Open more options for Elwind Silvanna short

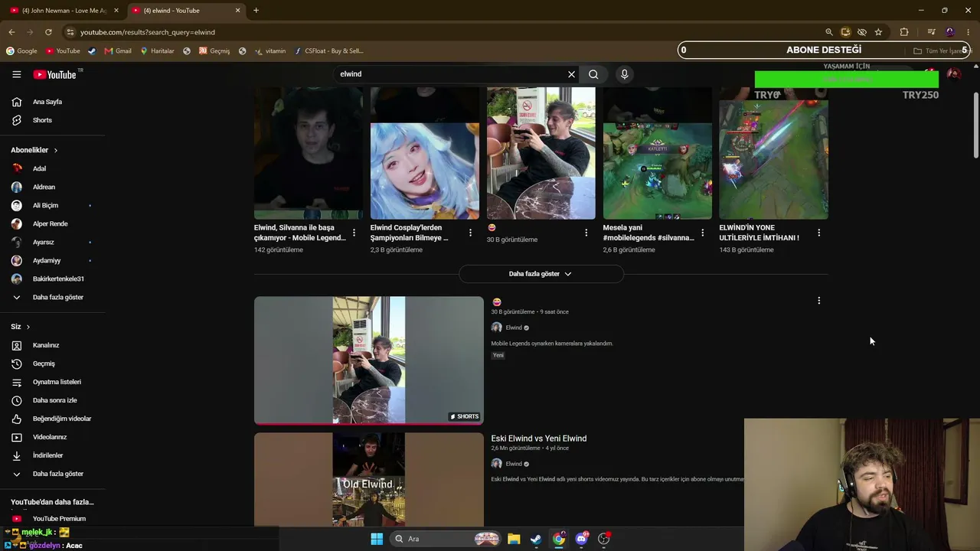354,233
